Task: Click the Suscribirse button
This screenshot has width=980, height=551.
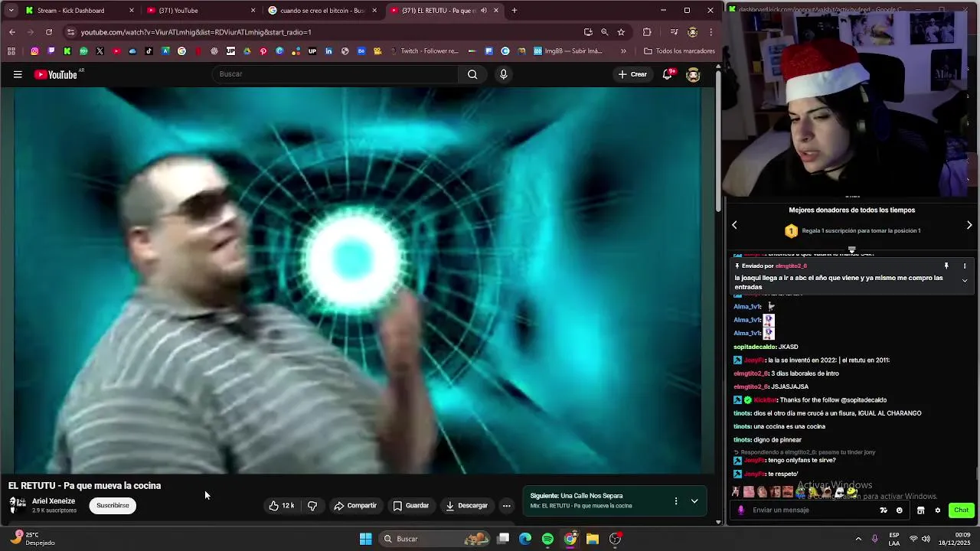Action: (x=113, y=505)
